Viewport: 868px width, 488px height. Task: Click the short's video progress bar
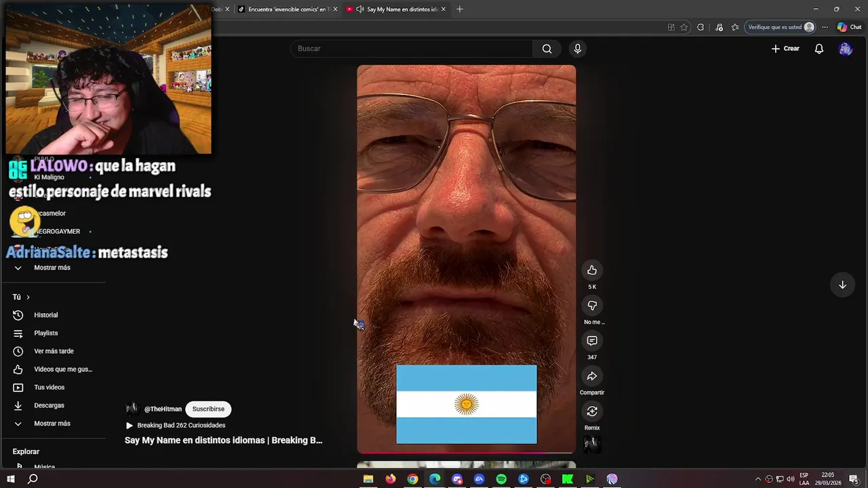click(467, 452)
